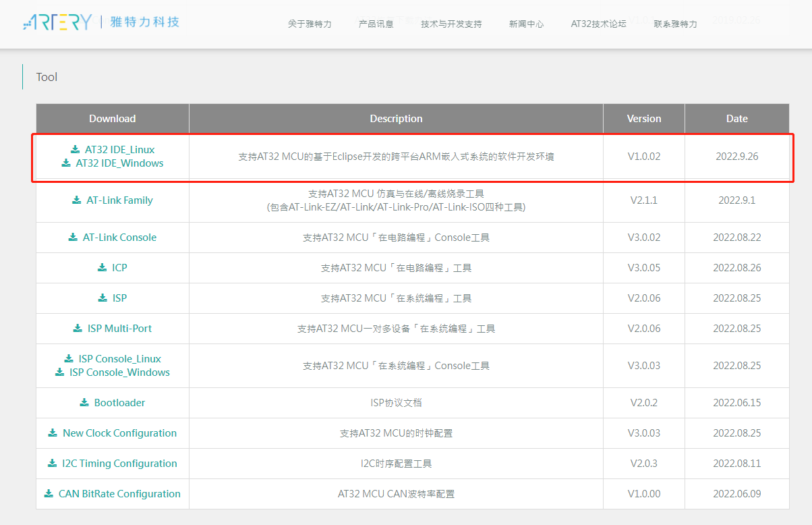Viewport: 812px width, 525px height.
Task: Click the download icon beside Bootloader
Action: pos(84,402)
